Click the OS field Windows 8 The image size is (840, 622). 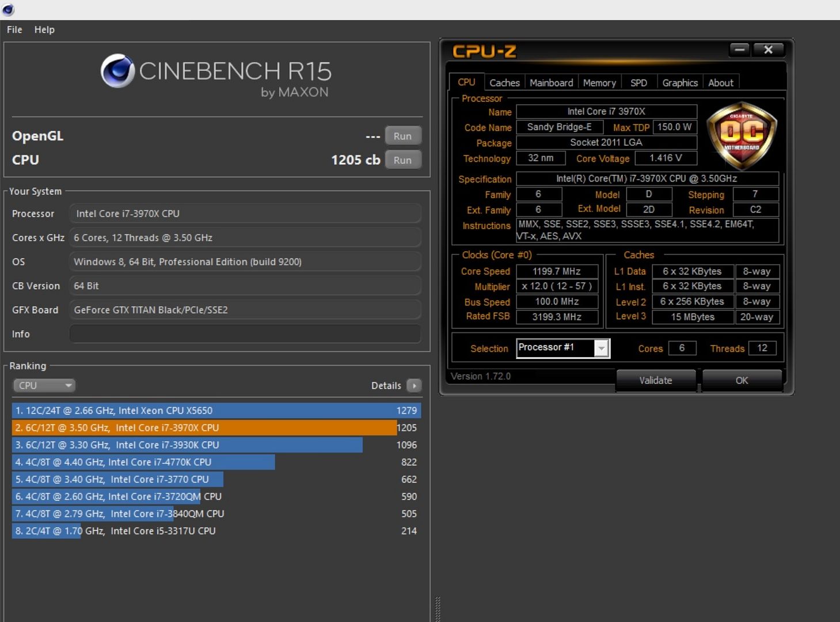click(245, 262)
